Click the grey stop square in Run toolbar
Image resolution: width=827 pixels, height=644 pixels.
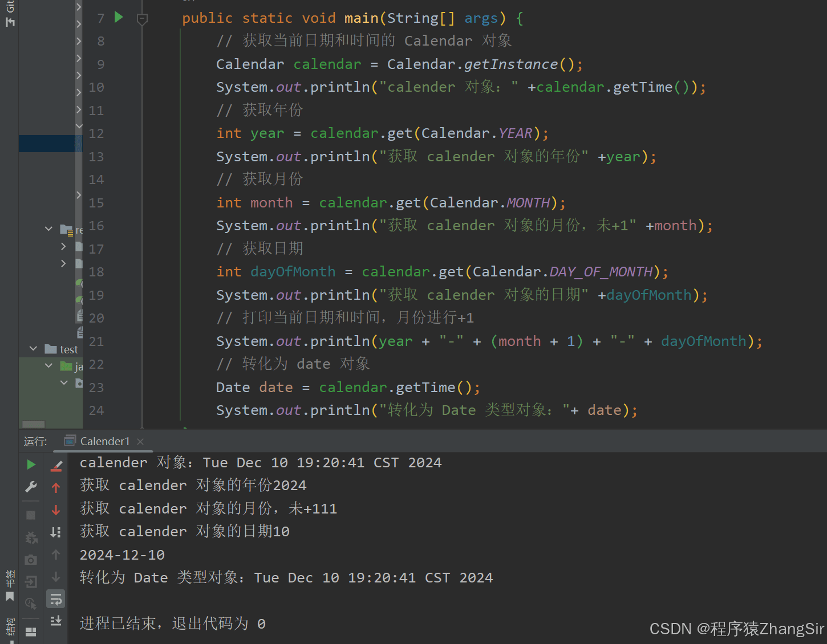(x=31, y=515)
